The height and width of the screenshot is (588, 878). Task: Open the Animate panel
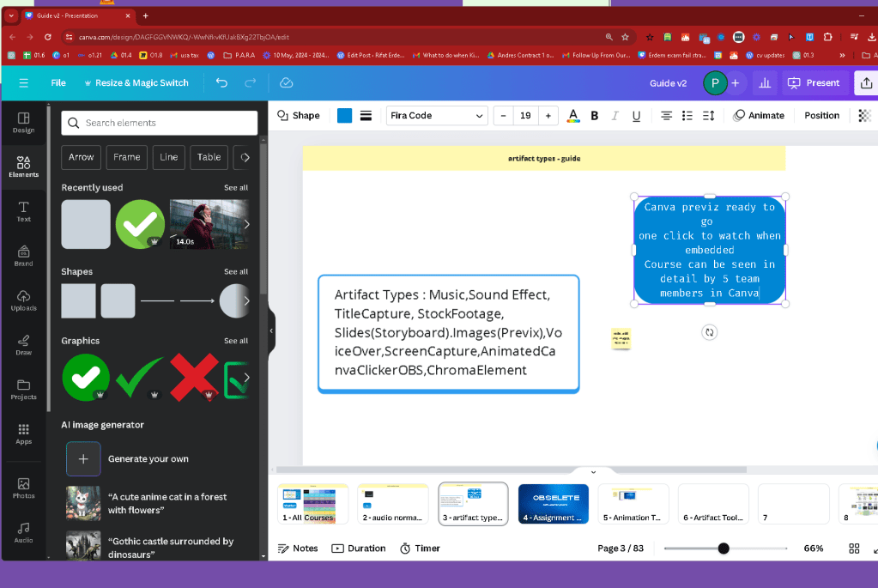coord(759,115)
